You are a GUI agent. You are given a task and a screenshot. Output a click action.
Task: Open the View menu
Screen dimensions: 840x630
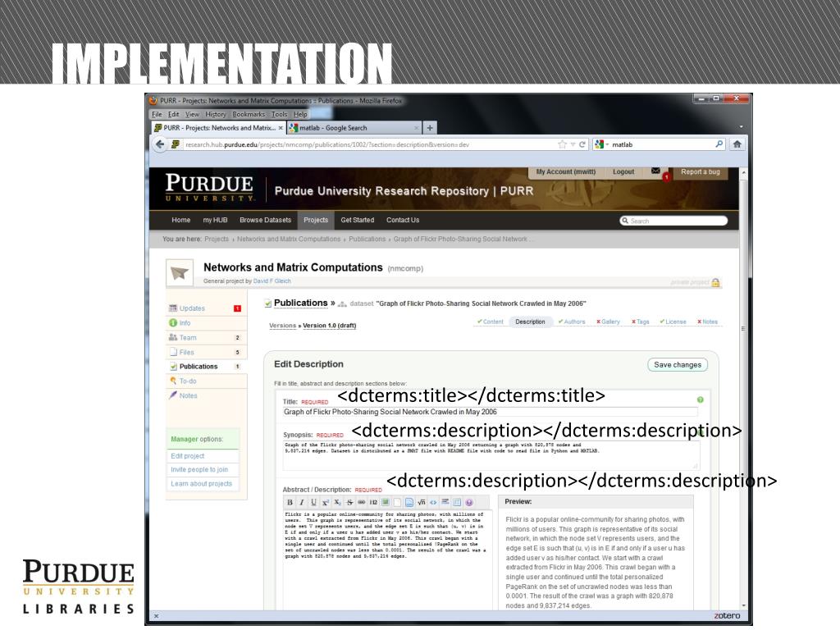[x=192, y=114]
